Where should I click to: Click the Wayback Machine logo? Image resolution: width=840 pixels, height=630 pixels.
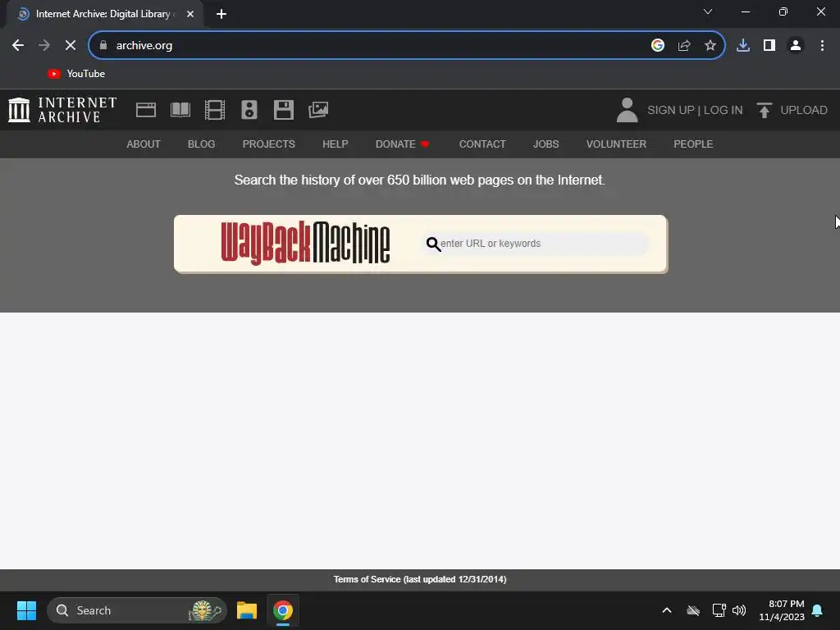(x=305, y=243)
